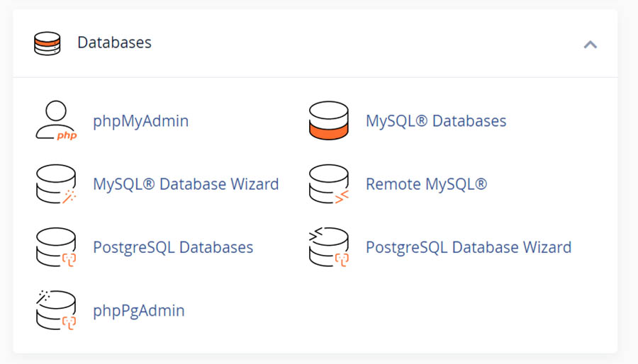
Task: Click the empty panel space right of phpPgAdmin
Action: [425, 310]
